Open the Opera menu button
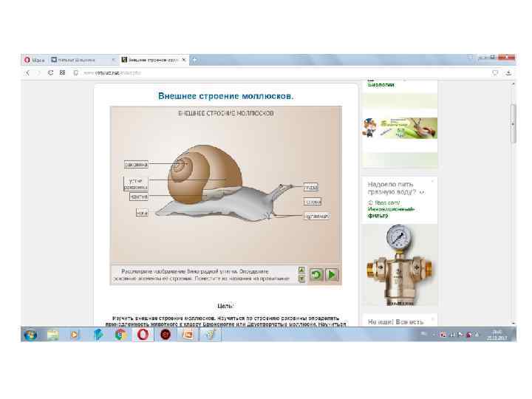The width and height of the screenshot is (532, 399). pos(35,60)
